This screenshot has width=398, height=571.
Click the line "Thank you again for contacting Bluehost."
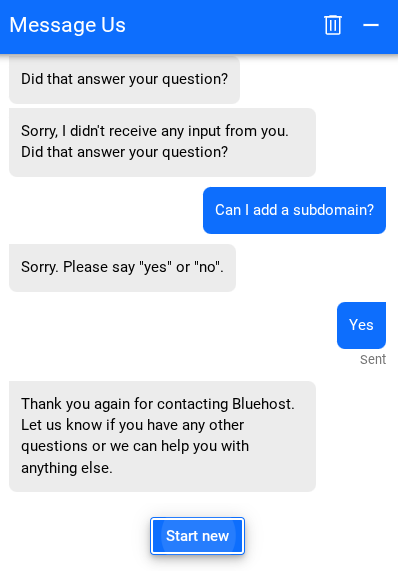pos(158,404)
